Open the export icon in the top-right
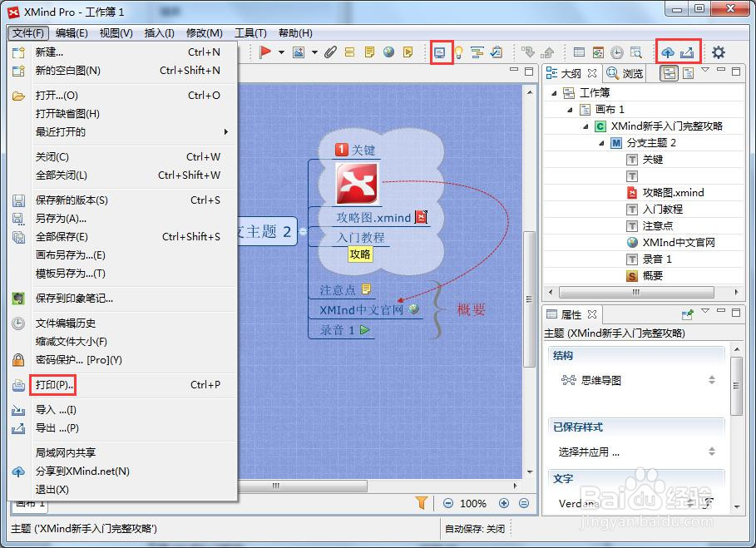The width and height of the screenshot is (756, 548). click(x=686, y=52)
